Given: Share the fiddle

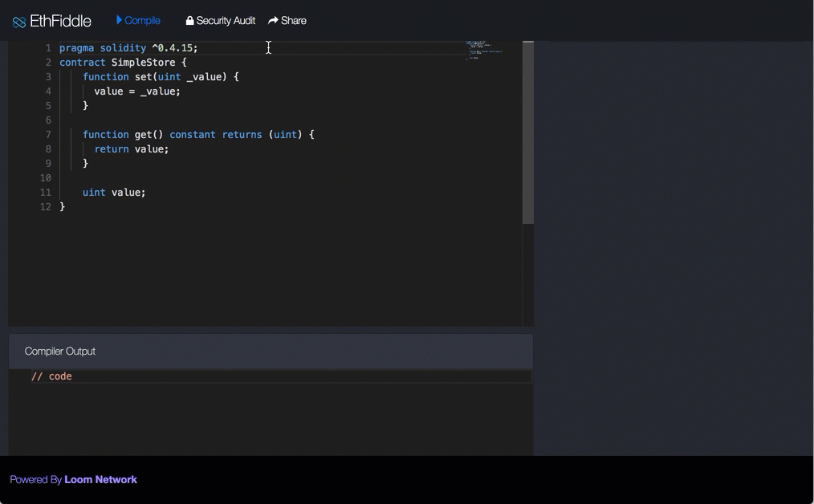Looking at the screenshot, I should coord(287,20).
